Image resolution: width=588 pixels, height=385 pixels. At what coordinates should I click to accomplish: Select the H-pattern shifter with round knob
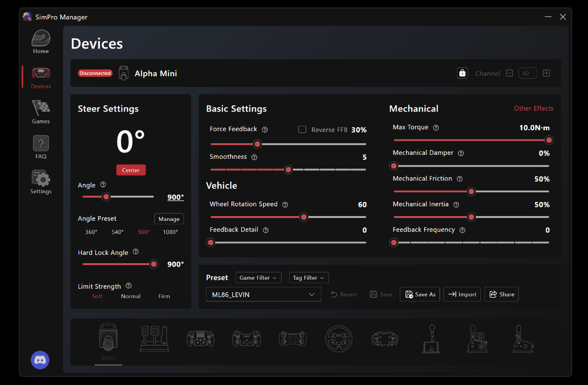[x=431, y=338]
